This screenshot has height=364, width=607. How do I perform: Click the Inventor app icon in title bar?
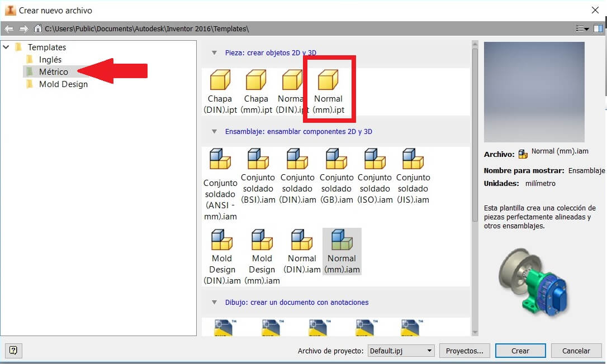[10, 10]
